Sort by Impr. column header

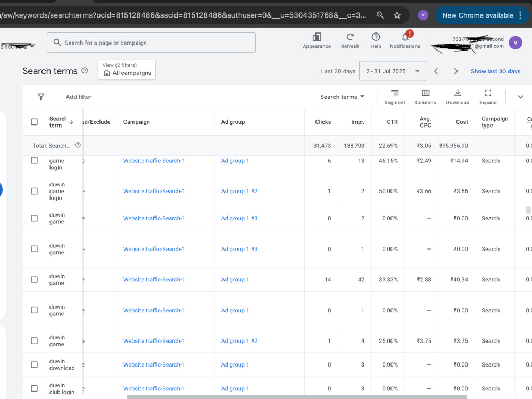click(x=358, y=122)
